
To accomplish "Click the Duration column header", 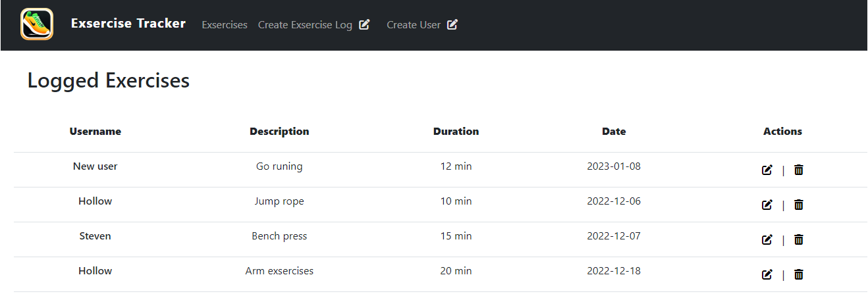I will [456, 132].
